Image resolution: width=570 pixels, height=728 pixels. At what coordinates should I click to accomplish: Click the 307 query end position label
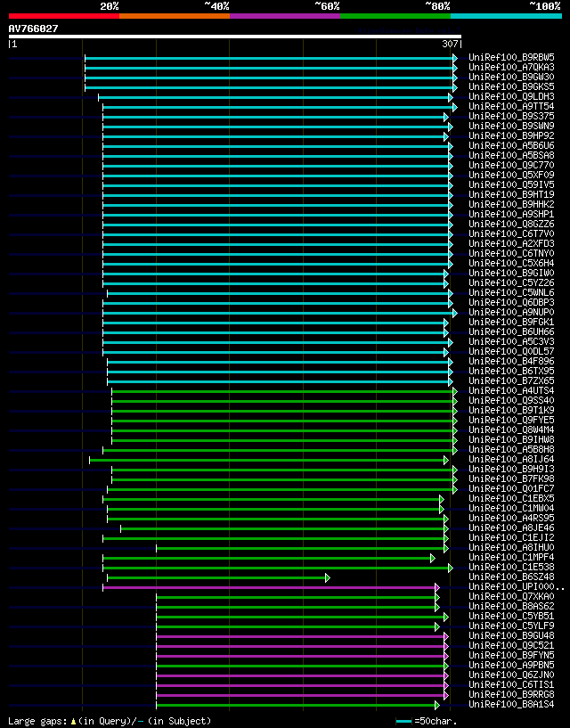pos(450,44)
